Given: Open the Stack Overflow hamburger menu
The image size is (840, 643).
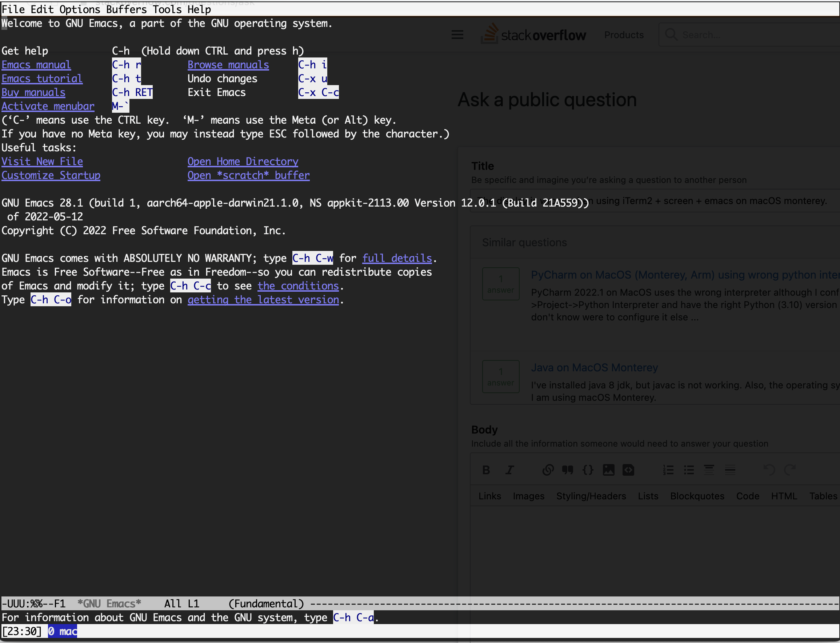Looking at the screenshot, I should [x=457, y=35].
